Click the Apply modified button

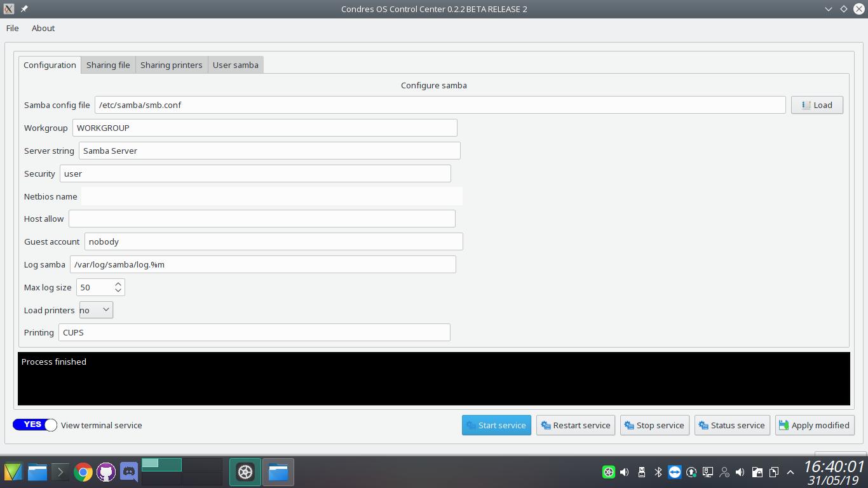815,425
